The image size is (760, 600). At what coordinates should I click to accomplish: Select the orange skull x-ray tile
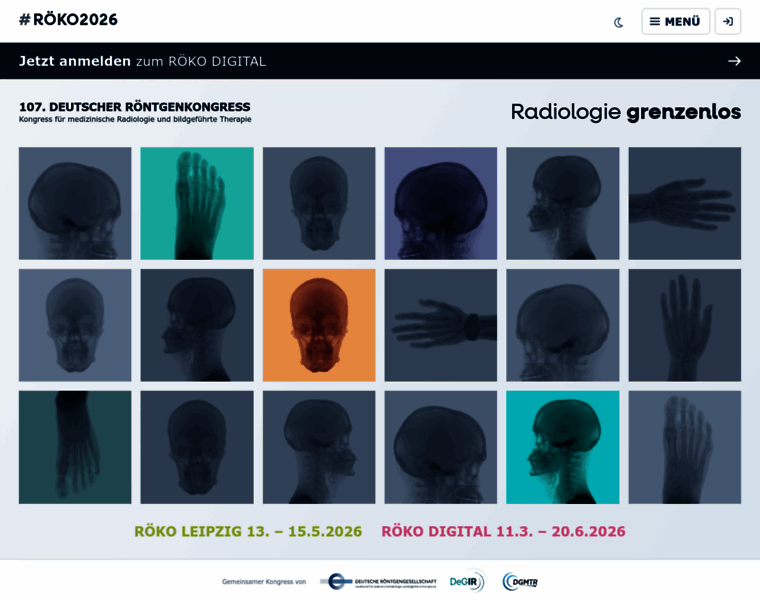pos(319,325)
